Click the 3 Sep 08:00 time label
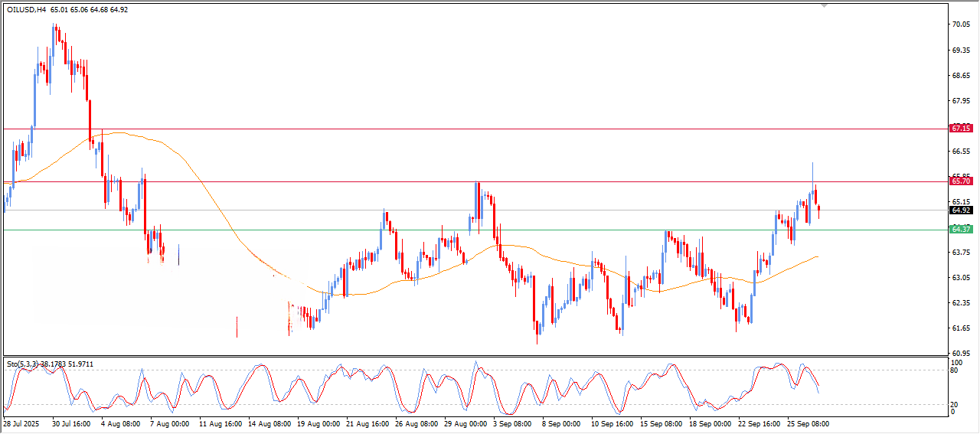980x434 pixels. pos(511,423)
